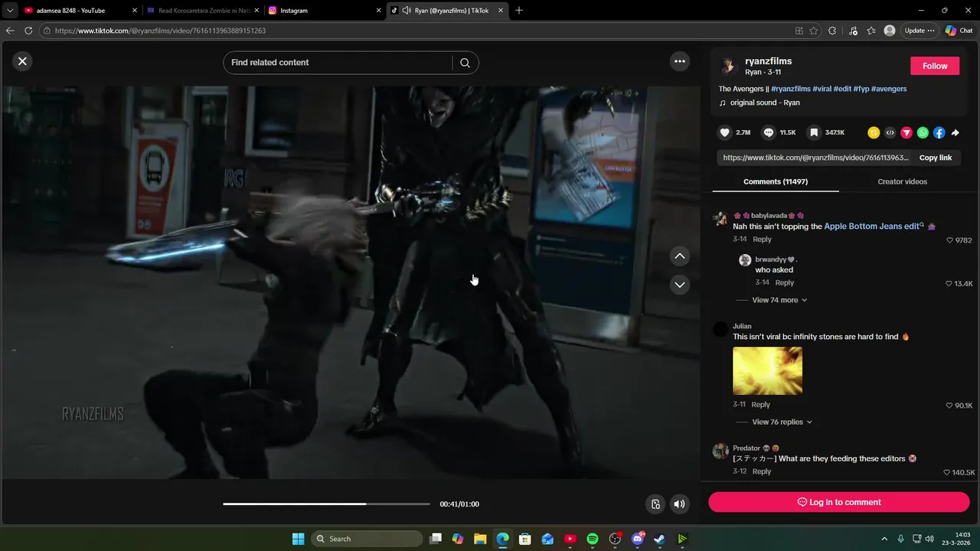980x551 pixels.
Task: Switch to the Instagram browser tab
Action: 324,11
